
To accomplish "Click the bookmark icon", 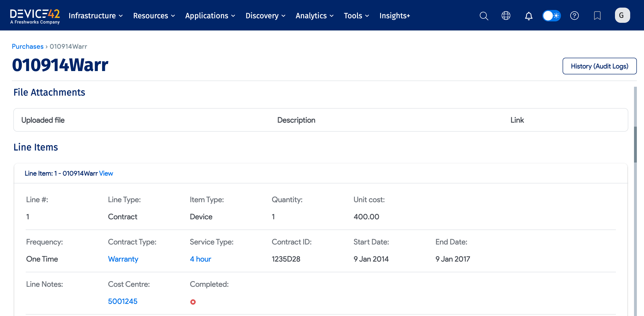I will (x=597, y=16).
